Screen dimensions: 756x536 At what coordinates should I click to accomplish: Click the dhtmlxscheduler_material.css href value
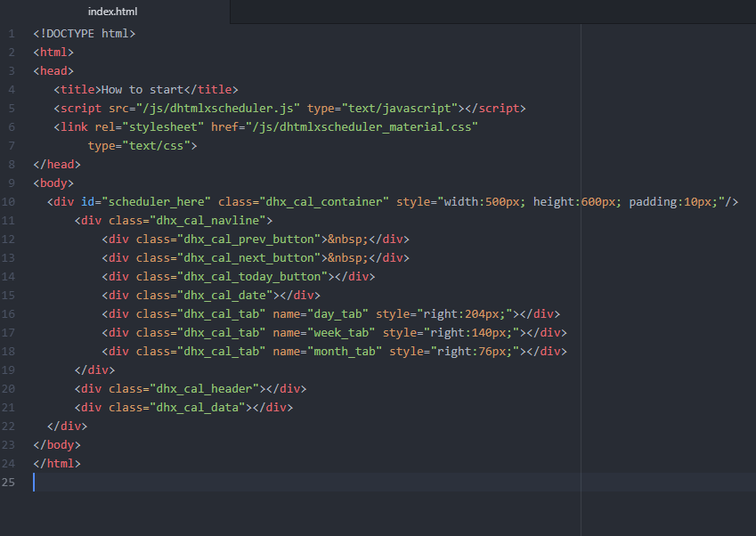(x=362, y=126)
